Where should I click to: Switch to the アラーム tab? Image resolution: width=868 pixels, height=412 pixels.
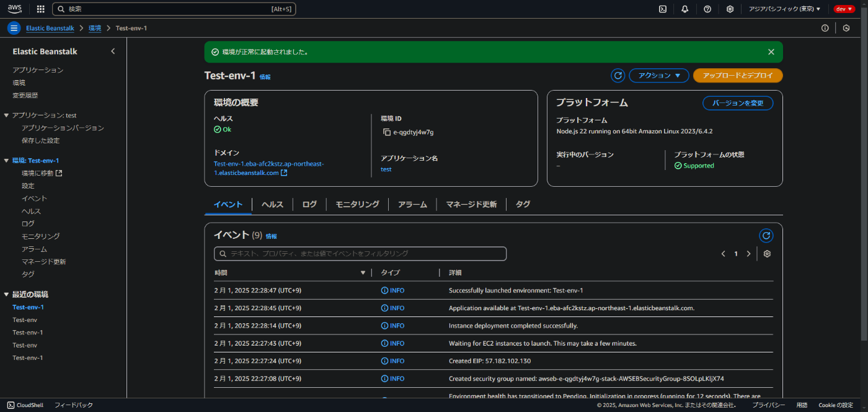coord(412,204)
